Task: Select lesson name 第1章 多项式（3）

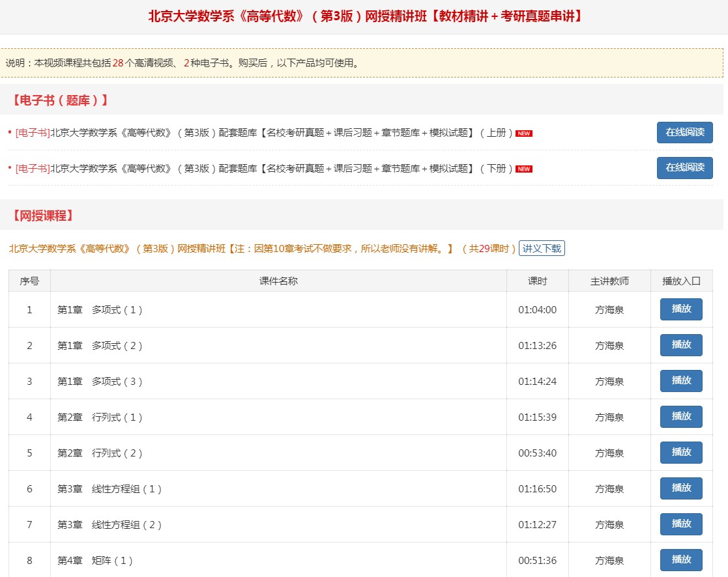Action: tap(100, 381)
